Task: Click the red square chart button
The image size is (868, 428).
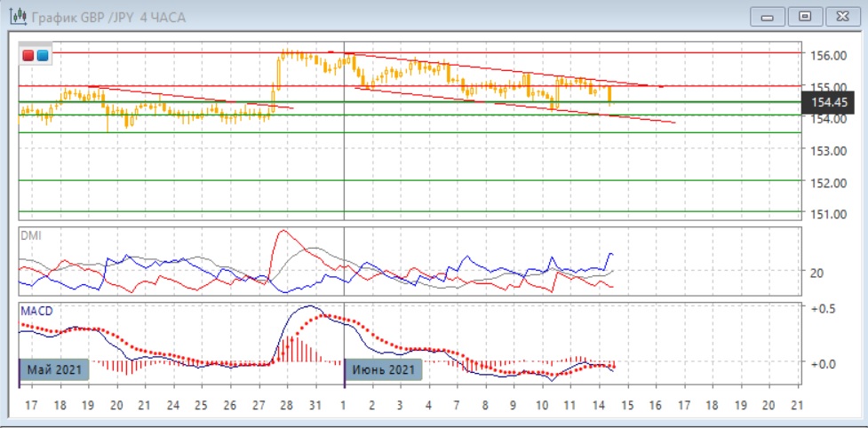Action: (x=28, y=56)
